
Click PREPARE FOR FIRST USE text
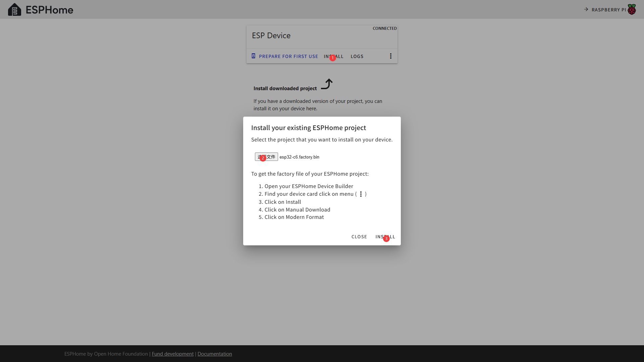(288, 56)
